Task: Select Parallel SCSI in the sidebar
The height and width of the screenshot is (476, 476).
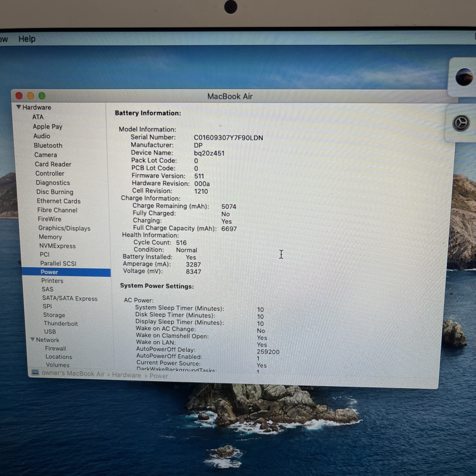Action: [58, 263]
